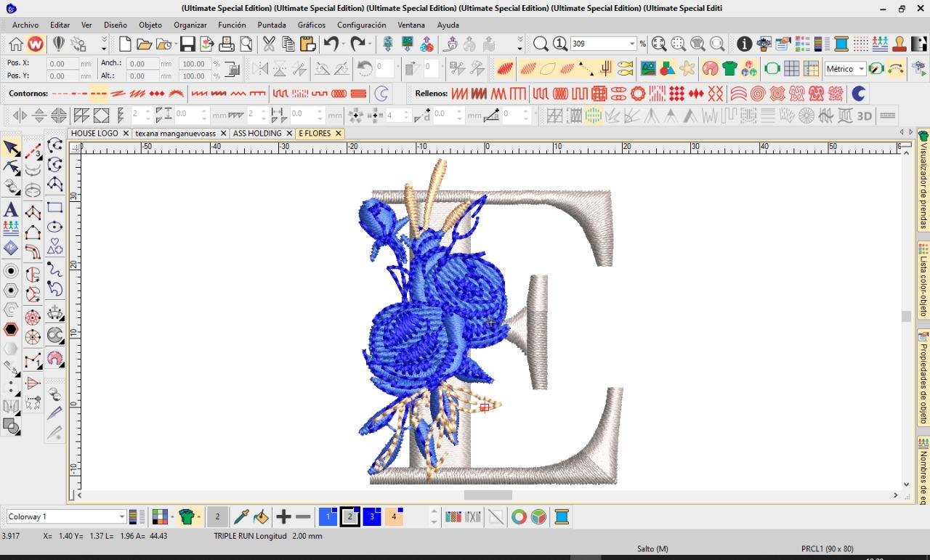
Task: Click the design information (i) icon
Action: [744, 44]
